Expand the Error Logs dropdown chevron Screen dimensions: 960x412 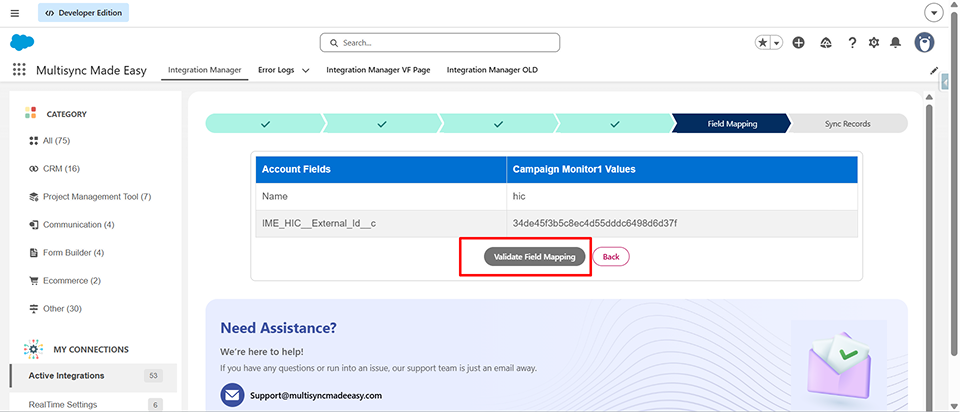[306, 70]
